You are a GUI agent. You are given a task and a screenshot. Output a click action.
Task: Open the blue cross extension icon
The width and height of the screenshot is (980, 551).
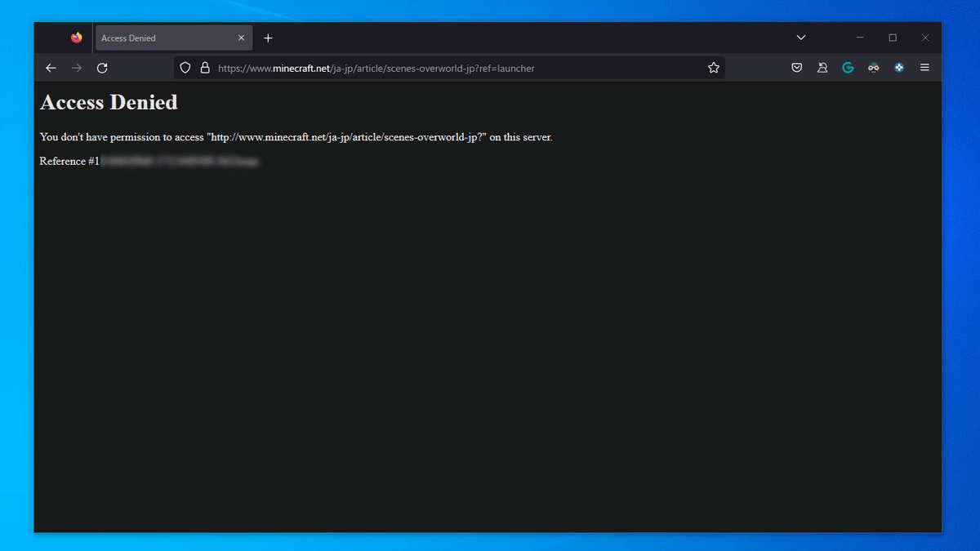coord(898,68)
